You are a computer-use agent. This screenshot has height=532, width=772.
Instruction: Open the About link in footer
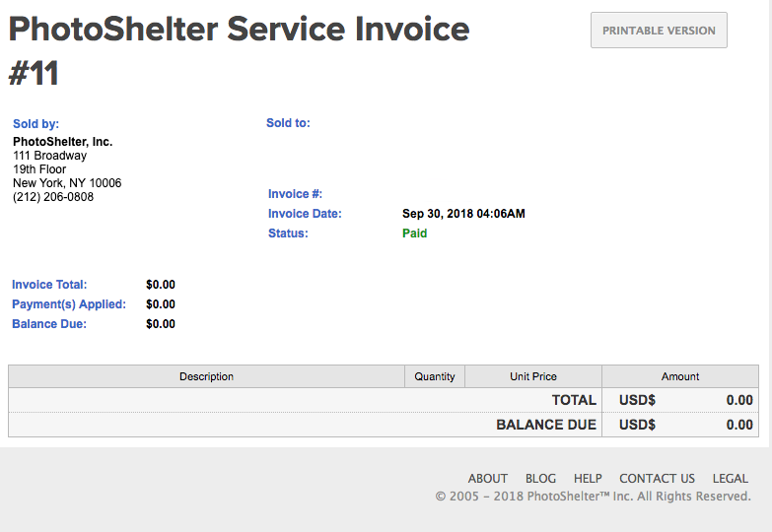[487, 479]
